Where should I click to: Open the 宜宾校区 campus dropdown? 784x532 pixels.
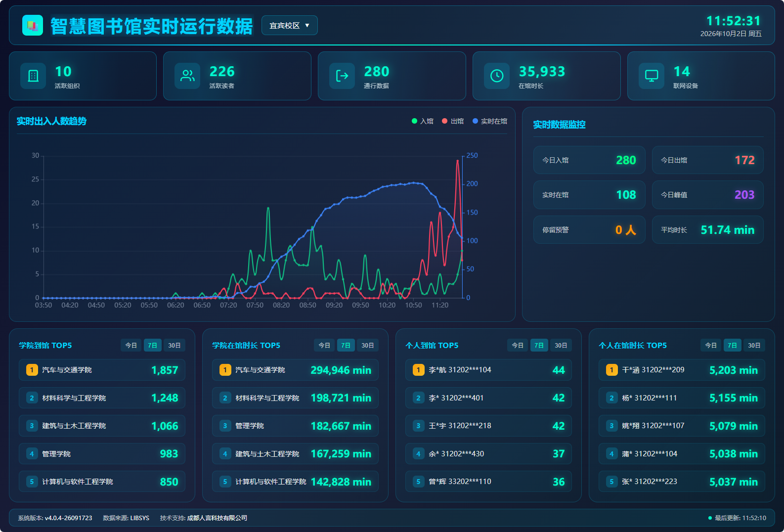click(290, 25)
